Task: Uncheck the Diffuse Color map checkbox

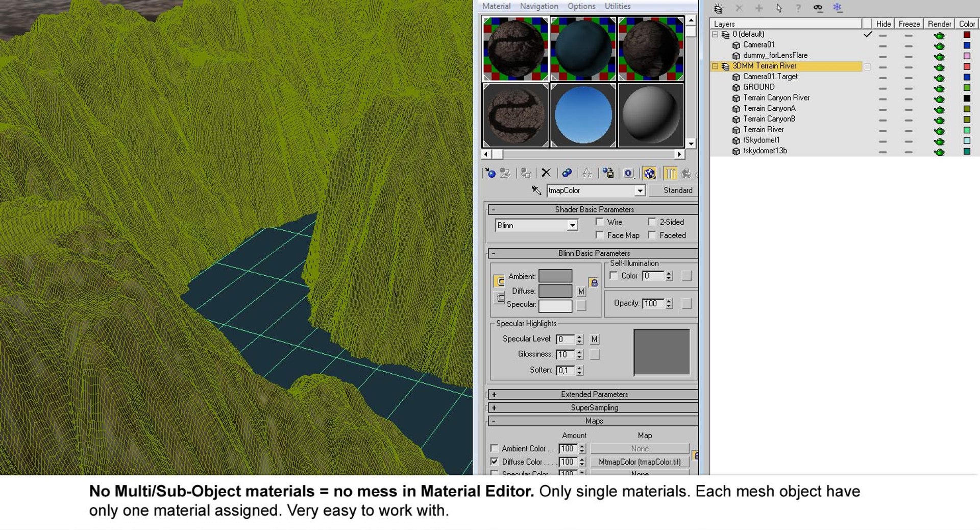Action: [x=494, y=462]
